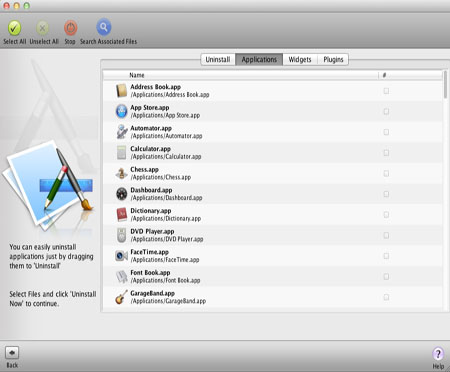Viewport: 450px width, 372px height.
Task: Click the green Select All icon
Action: coord(15,28)
